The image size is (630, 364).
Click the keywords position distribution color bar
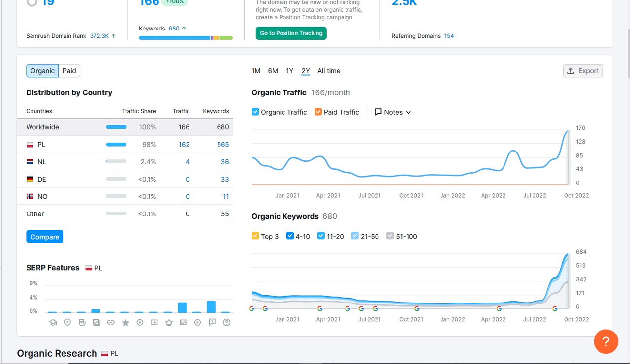[x=186, y=38]
